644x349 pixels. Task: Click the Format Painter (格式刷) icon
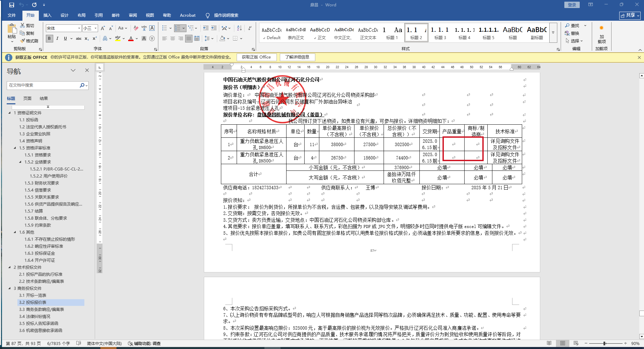tap(23, 41)
